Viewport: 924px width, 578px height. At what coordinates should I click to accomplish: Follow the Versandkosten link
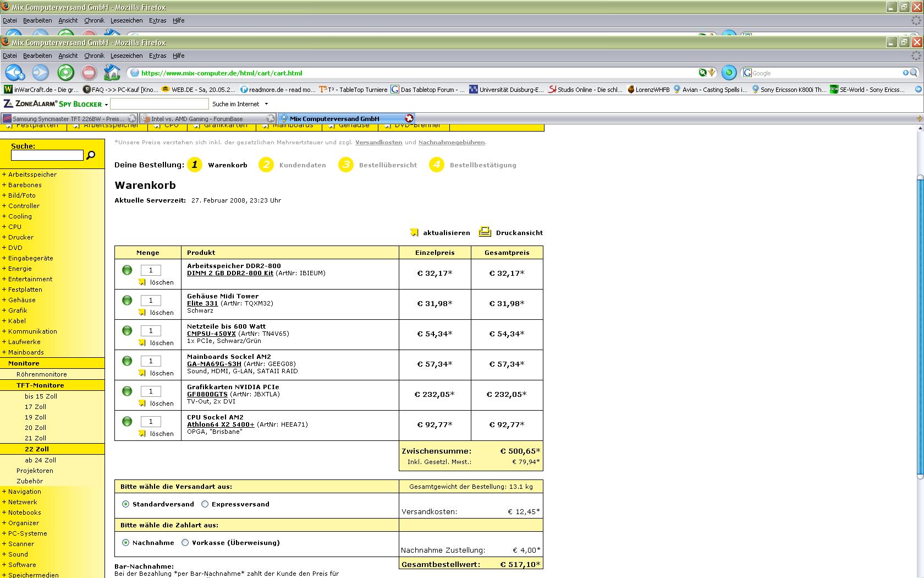[x=379, y=142]
